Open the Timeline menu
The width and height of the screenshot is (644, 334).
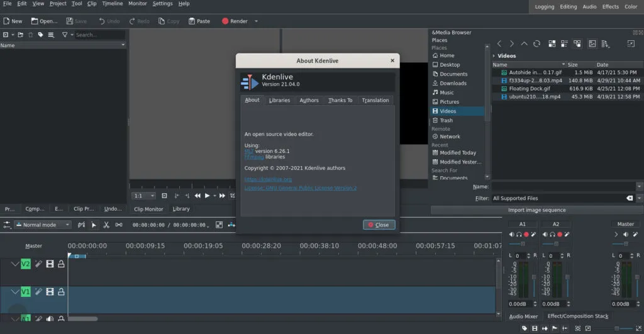[113, 4]
